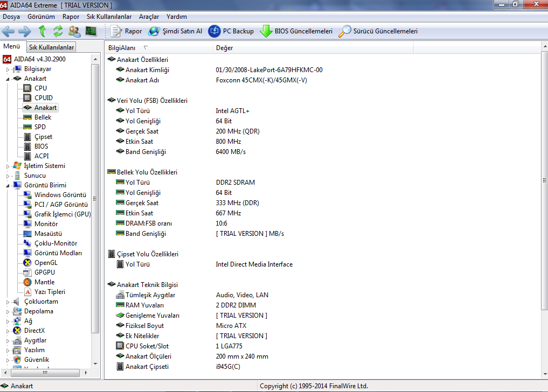Click the tree panel vertical scrollbar

pos(95,212)
